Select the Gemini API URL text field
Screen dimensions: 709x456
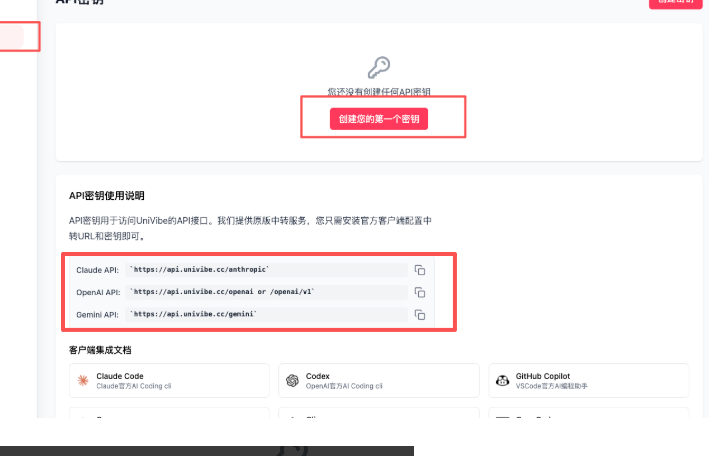pos(266,314)
